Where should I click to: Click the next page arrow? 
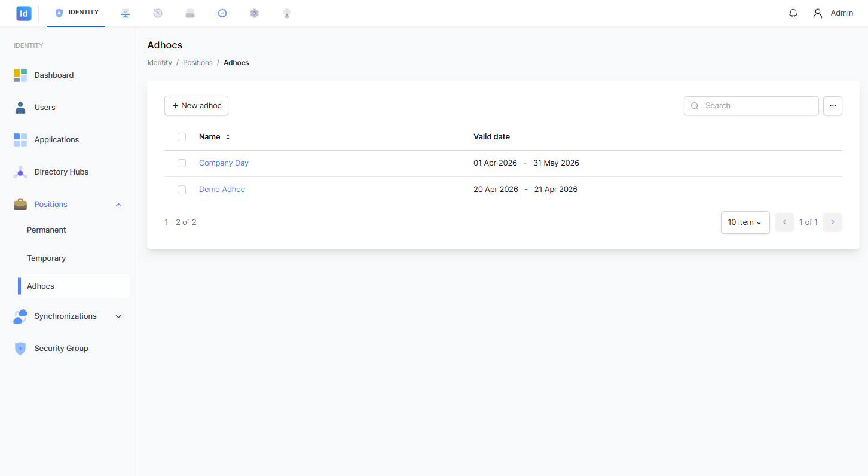pos(833,222)
